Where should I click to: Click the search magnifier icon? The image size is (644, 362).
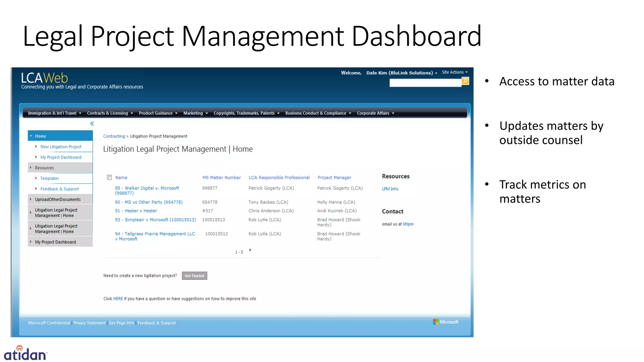point(465,81)
